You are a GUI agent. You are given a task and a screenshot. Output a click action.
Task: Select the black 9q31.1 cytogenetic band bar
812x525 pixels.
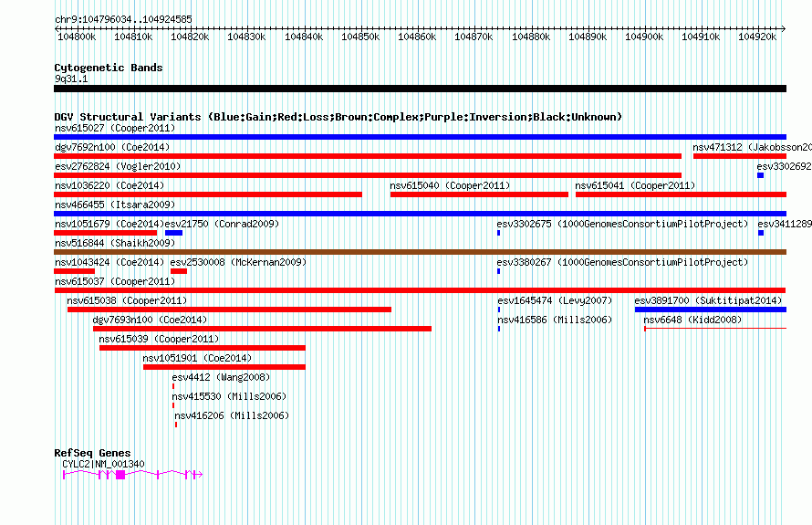tap(420, 89)
